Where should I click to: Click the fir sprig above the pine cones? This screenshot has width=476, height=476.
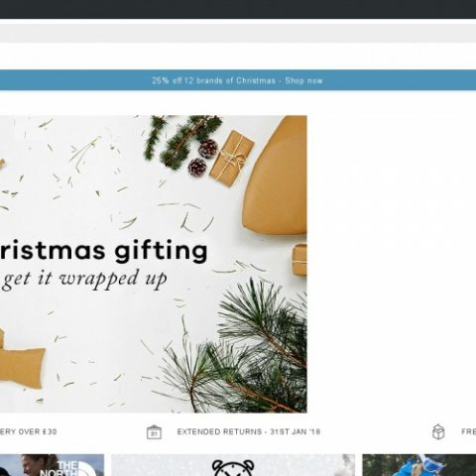(181, 141)
